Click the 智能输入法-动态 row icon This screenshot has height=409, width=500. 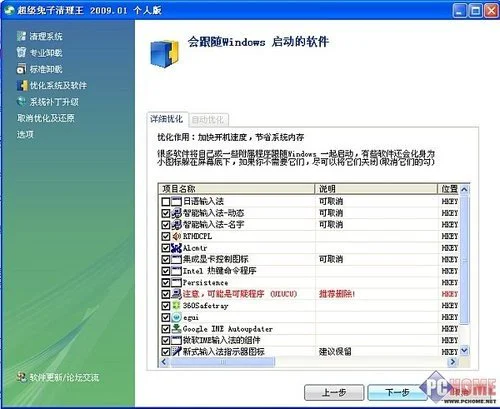tap(176, 213)
